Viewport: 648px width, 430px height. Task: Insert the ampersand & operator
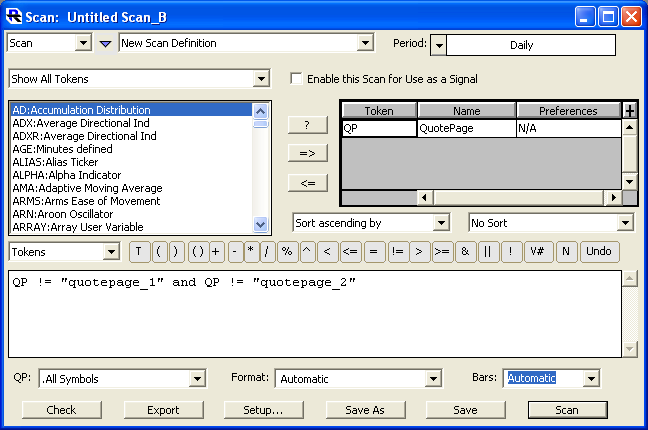pos(465,252)
